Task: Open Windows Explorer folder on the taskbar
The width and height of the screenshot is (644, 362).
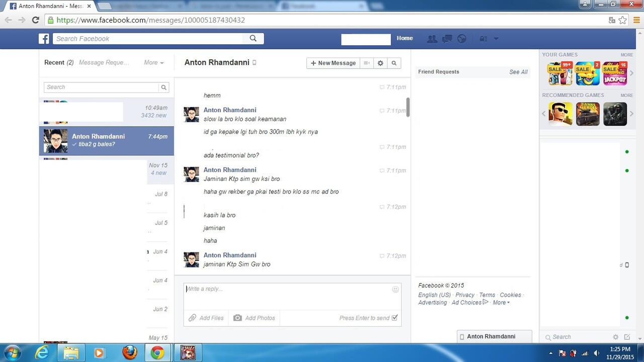Action: [x=71, y=352]
